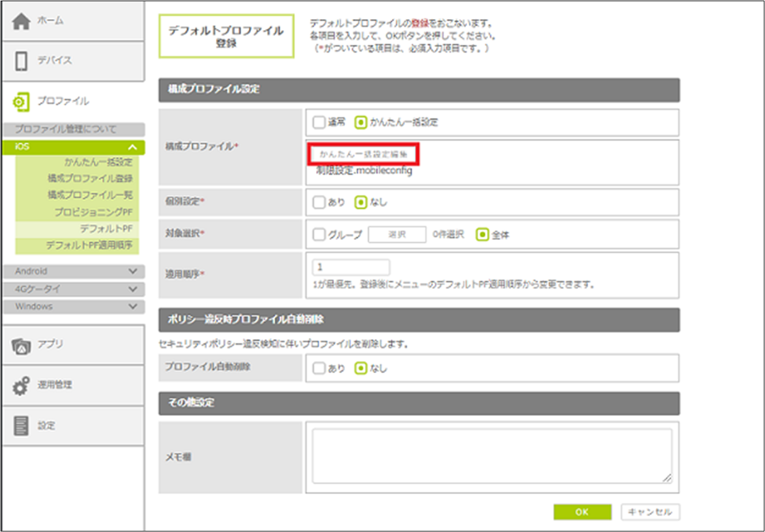Select あり for プロファイル自動削除
This screenshot has width=765, height=532.
pos(318,369)
